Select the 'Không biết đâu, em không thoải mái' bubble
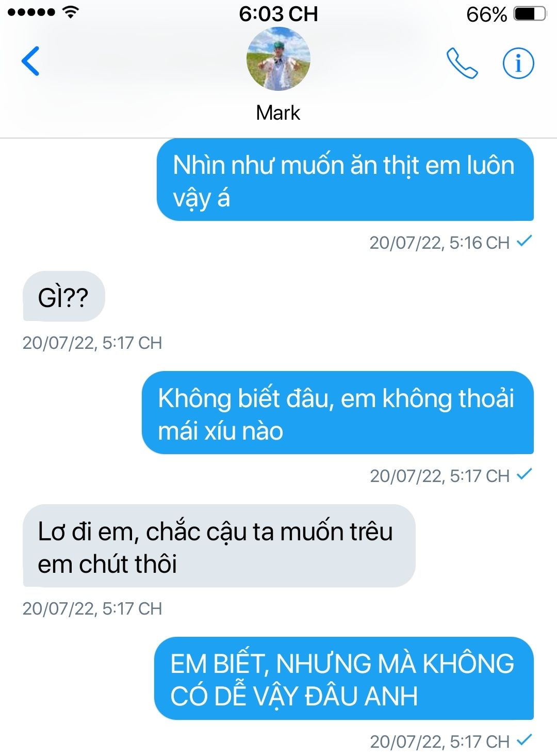Image resolution: width=557 pixels, height=756 pixels. 338,413
